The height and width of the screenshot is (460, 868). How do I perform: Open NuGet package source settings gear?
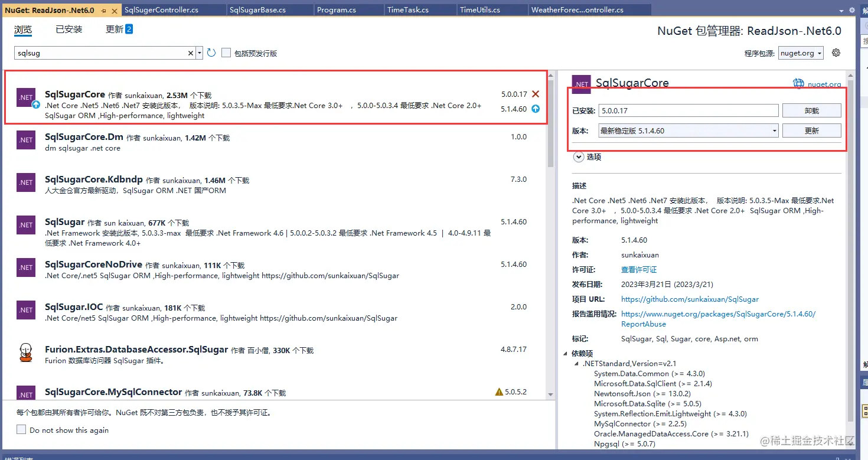(836, 53)
